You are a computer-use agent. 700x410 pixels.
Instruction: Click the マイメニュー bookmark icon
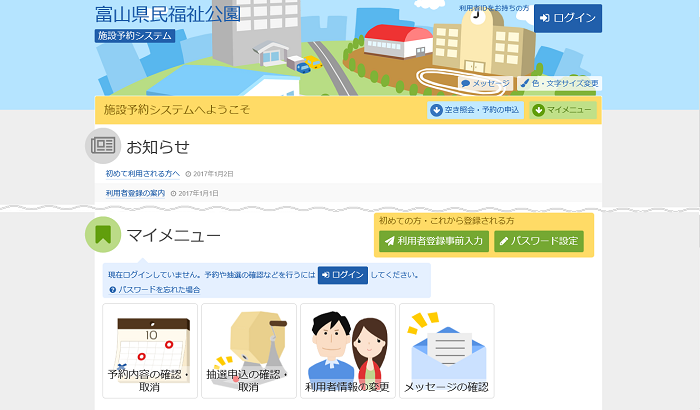(103, 234)
